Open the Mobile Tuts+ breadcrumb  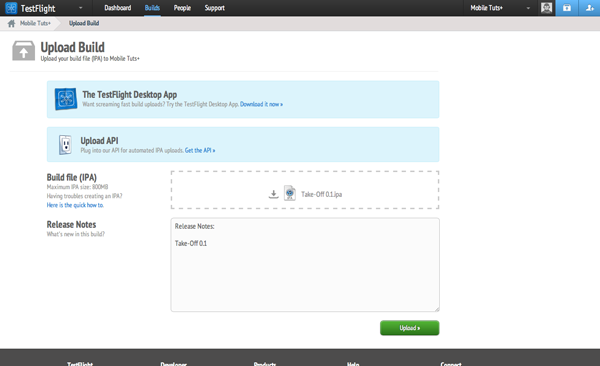[35, 23]
